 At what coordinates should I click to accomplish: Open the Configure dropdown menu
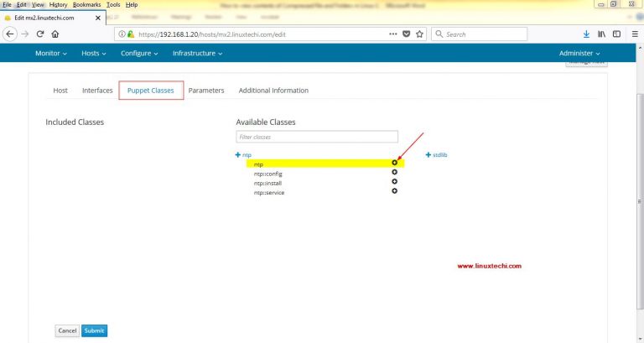coord(139,53)
